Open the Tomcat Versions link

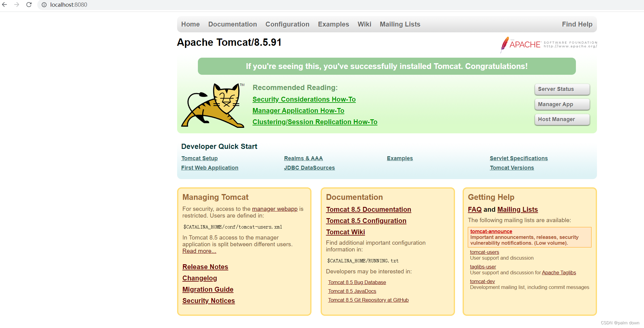coord(512,168)
